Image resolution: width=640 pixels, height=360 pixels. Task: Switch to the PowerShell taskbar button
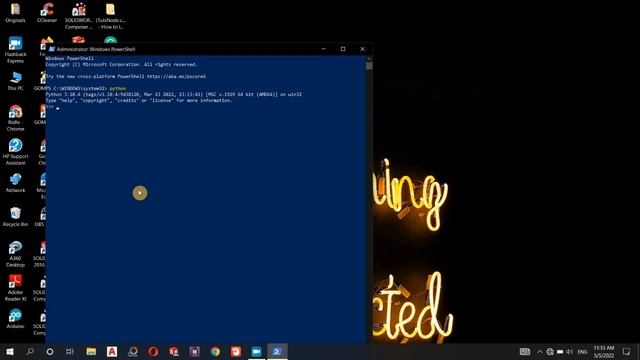tap(277, 351)
